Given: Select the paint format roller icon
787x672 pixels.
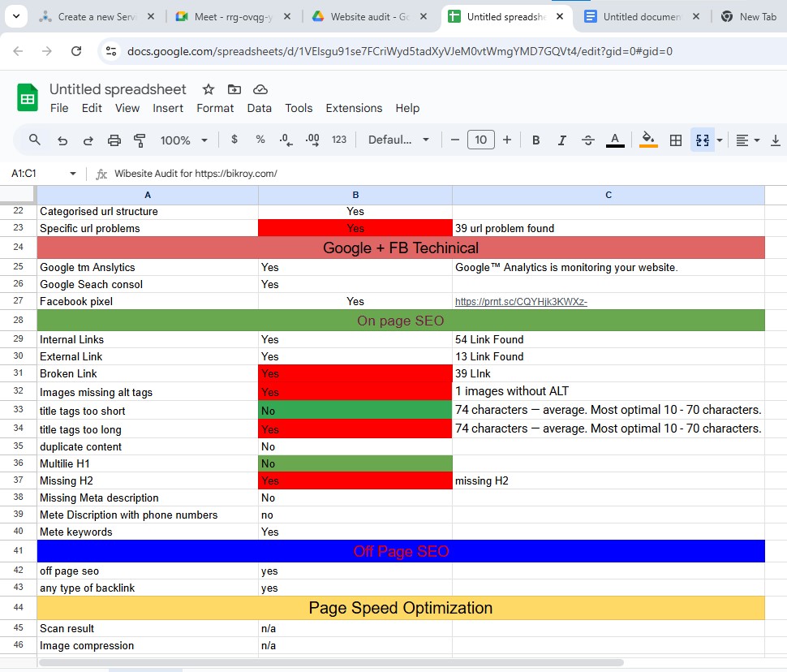Looking at the screenshot, I should [x=140, y=140].
